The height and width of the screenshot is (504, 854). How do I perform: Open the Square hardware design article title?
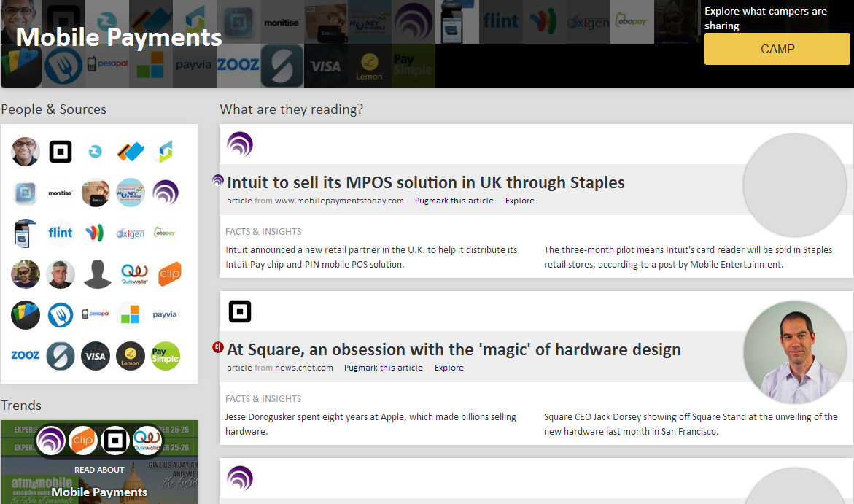tap(454, 349)
